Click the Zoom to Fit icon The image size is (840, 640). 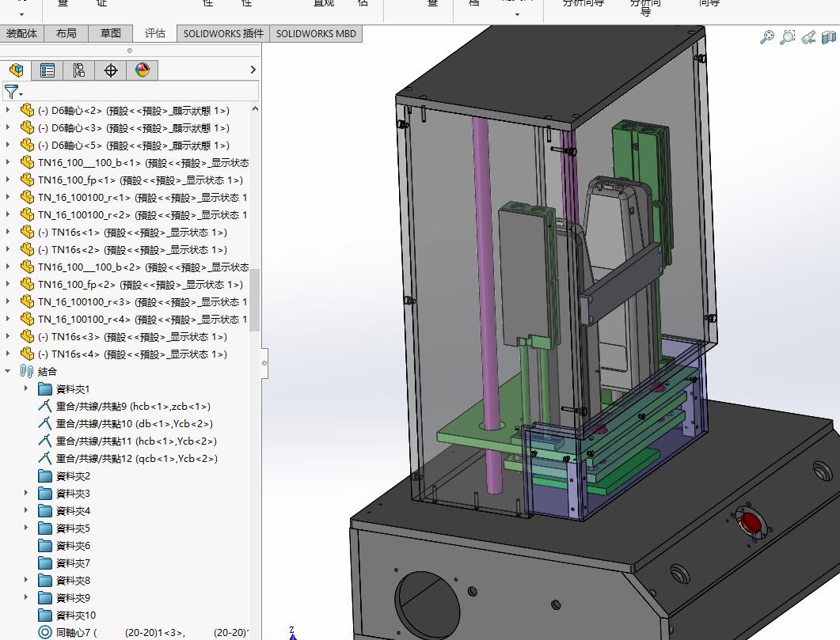767,37
